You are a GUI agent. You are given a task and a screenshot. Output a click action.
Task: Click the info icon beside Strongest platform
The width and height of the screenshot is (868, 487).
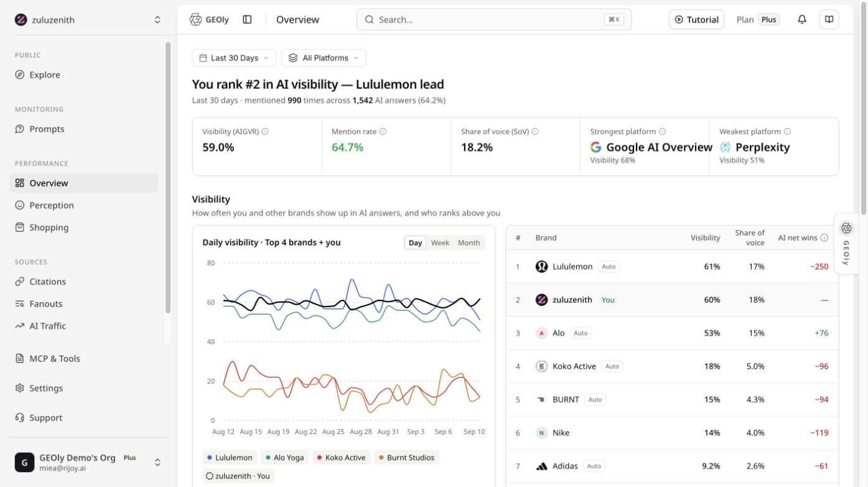(662, 132)
